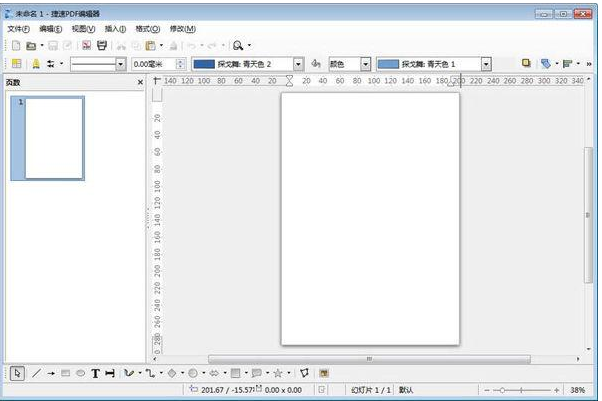Toggle the extrusion button in drawing toolbar

click(324, 373)
